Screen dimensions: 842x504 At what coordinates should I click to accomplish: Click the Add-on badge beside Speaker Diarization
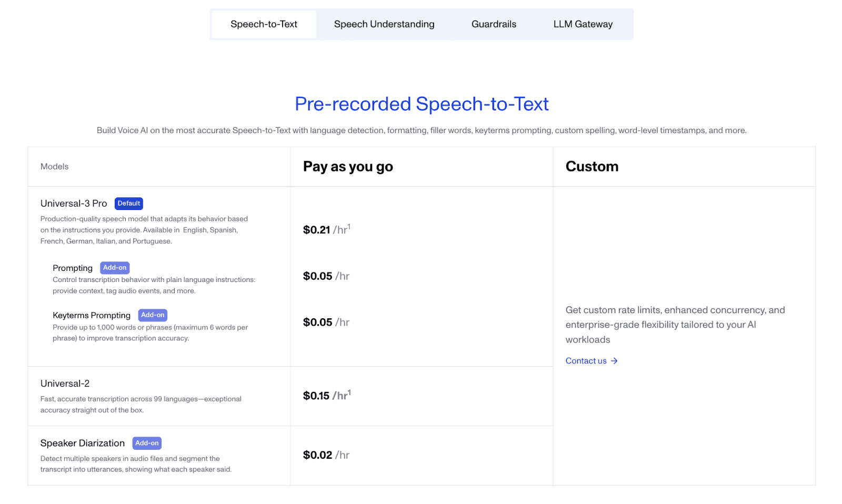(147, 443)
